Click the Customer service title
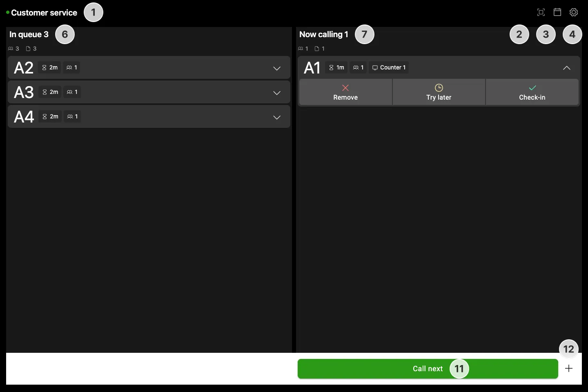The image size is (588, 392). click(x=44, y=13)
